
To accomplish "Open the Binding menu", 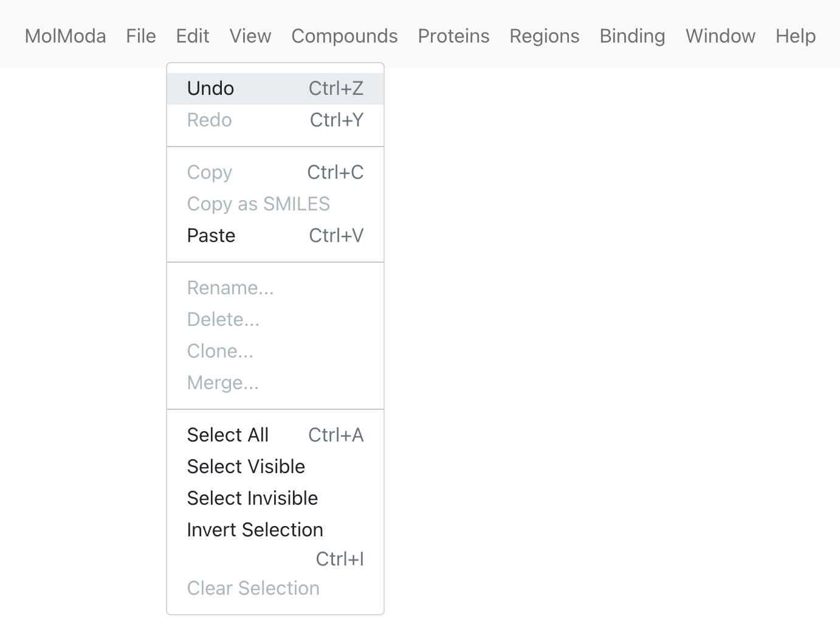I will tap(632, 36).
